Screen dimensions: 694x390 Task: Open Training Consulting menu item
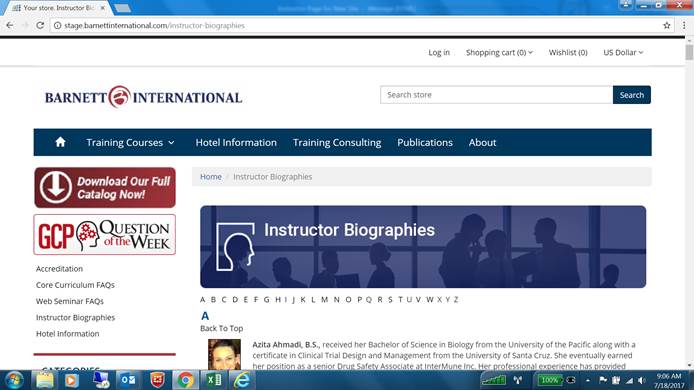pos(337,143)
